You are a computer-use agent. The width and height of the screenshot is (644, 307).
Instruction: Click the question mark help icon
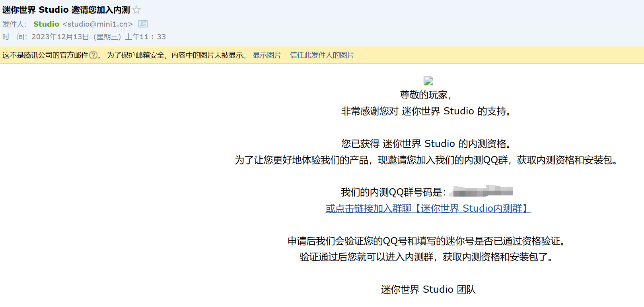tap(93, 55)
